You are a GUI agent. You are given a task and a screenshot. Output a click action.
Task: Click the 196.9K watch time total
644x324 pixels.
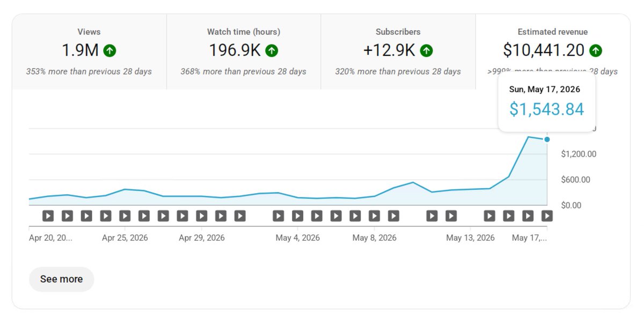tap(235, 50)
